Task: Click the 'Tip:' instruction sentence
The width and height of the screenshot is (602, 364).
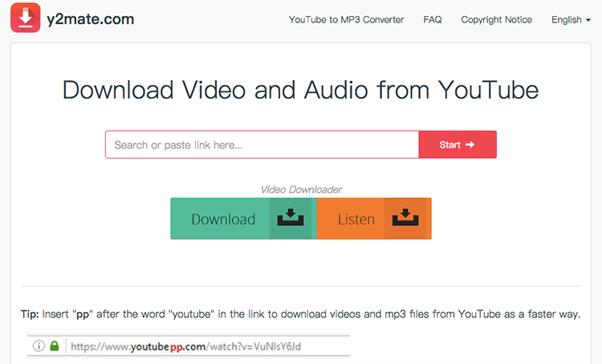Action: pos(301,314)
